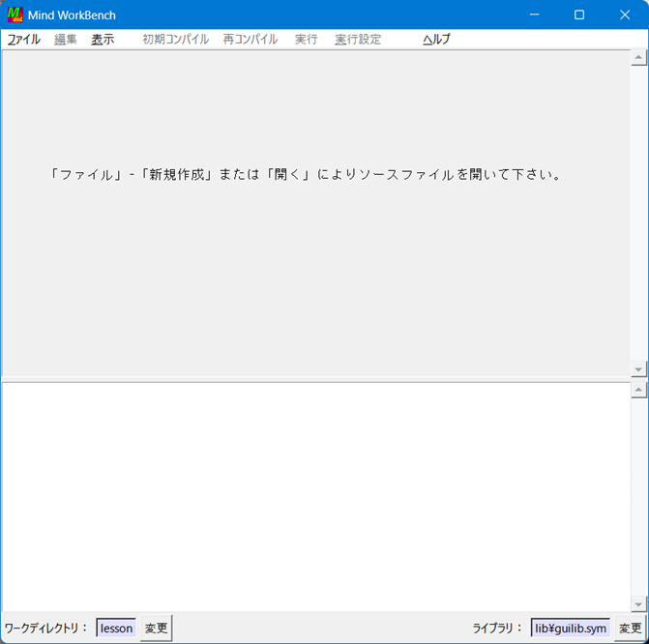Click upper pane scrollbar up arrow
The width and height of the screenshot is (649, 644).
(638, 57)
